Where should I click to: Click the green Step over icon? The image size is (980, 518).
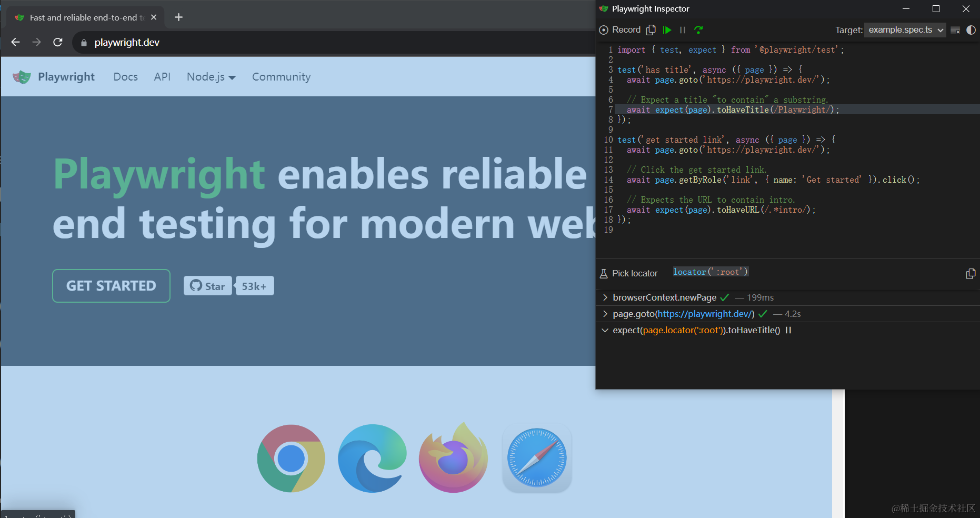click(x=698, y=30)
